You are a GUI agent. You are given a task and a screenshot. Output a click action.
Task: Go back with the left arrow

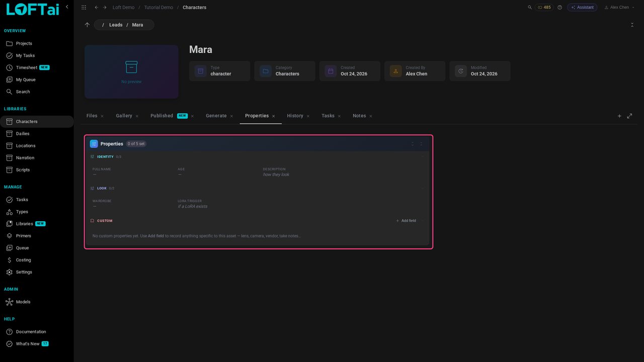[96, 8]
